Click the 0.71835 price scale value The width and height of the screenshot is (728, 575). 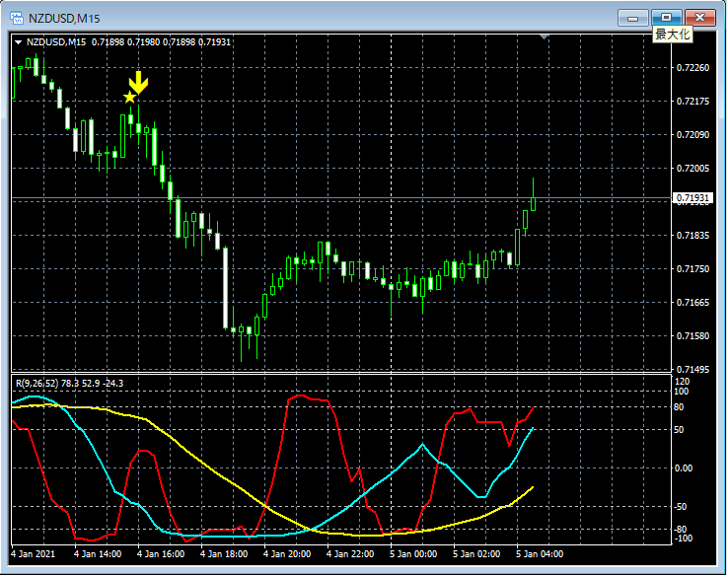[x=692, y=236]
